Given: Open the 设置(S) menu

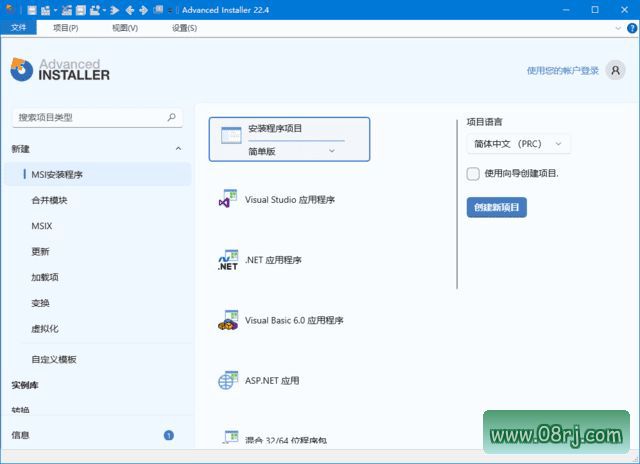Looking at the screenshot, I should point(184,28).
